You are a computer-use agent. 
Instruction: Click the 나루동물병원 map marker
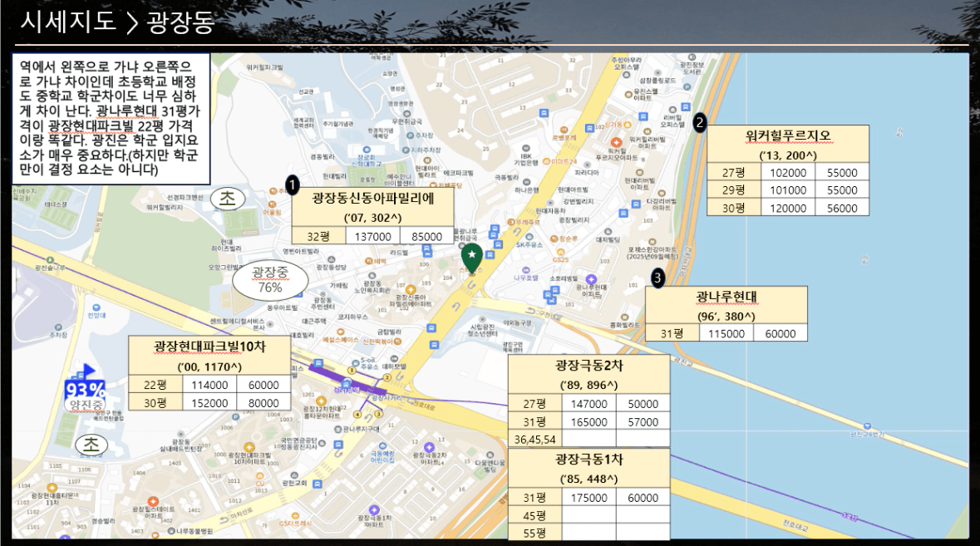coord(170,531)
